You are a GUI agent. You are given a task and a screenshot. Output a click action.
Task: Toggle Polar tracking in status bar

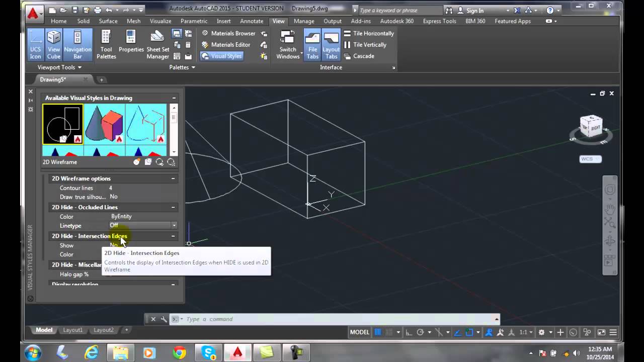420,332
